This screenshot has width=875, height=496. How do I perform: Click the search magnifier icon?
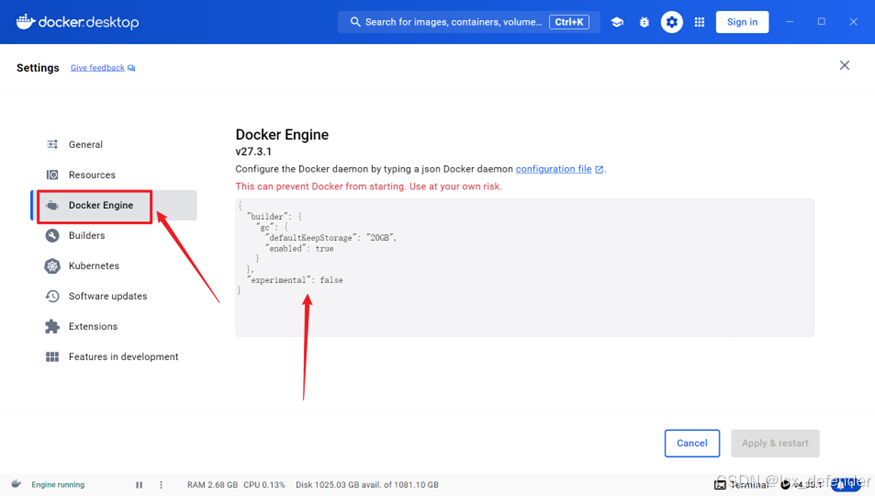point(355,22)
